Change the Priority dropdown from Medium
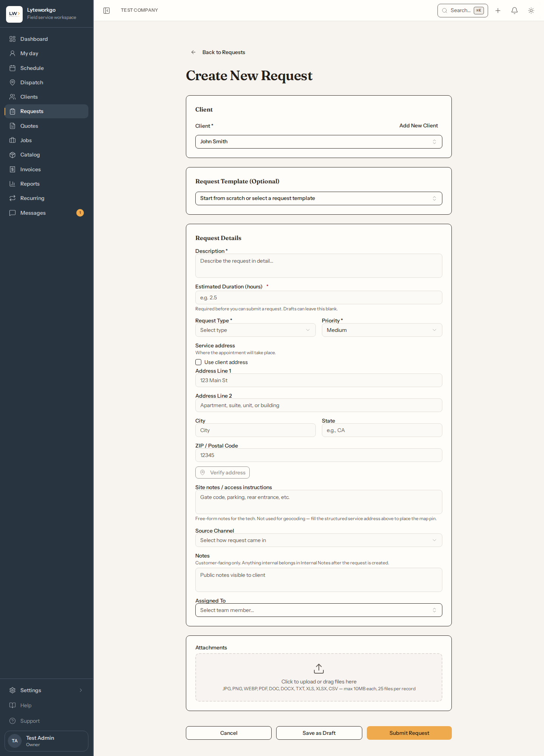This screenshot has height=756, width=544. (382, 330)
